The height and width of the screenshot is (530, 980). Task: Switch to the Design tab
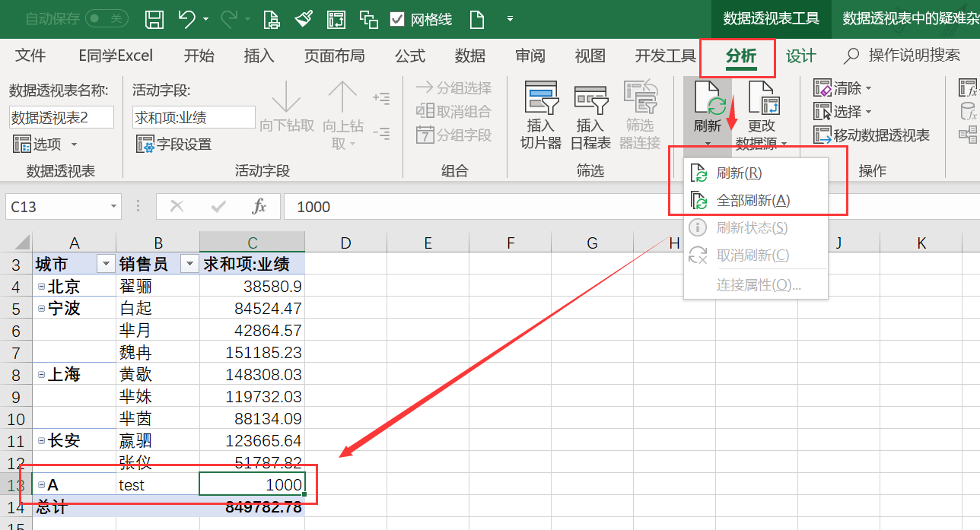click(800, 56)
